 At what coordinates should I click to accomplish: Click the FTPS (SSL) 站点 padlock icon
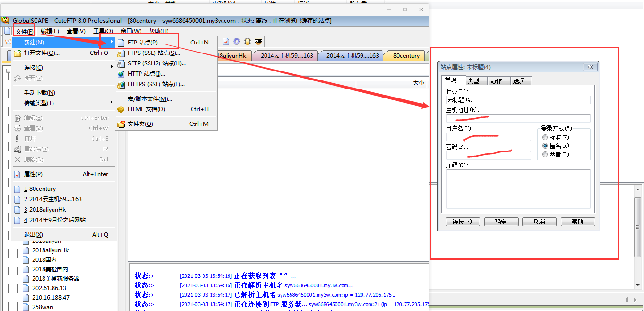click(x=121, y=53)
